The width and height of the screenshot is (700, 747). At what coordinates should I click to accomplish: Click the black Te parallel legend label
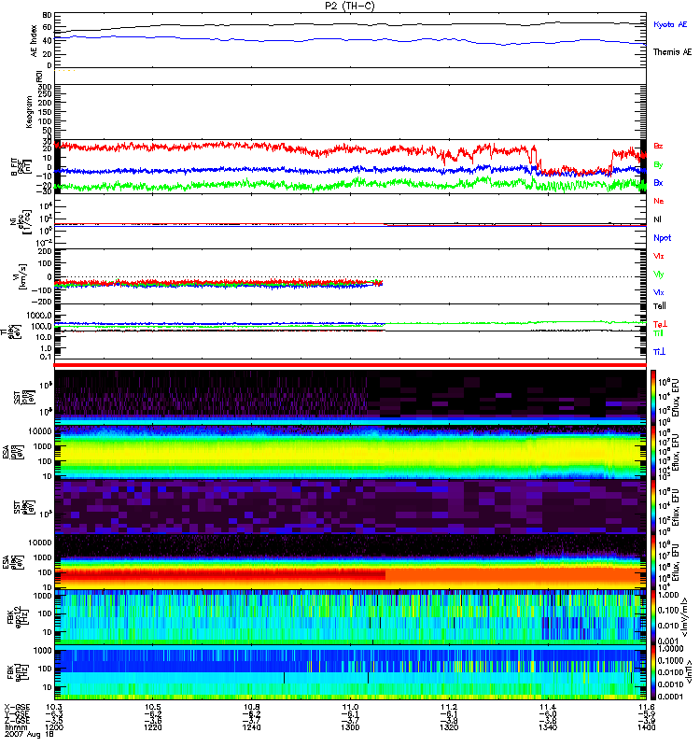[x=660, y=306]
